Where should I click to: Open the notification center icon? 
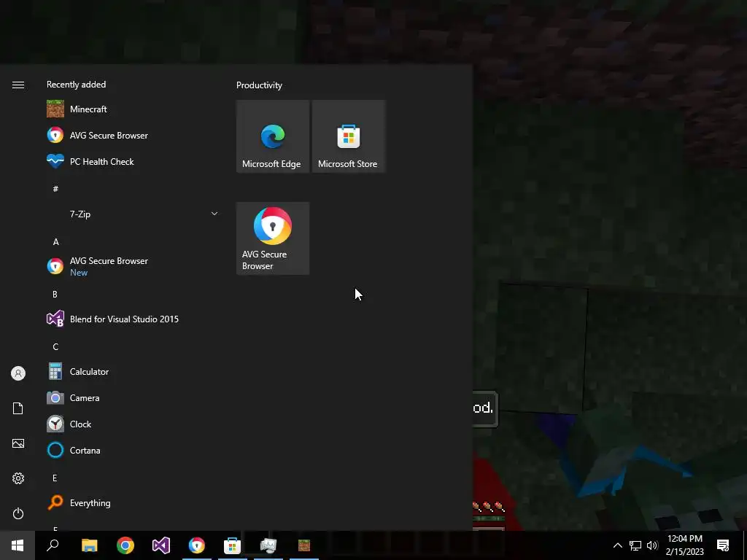[723, 545]
